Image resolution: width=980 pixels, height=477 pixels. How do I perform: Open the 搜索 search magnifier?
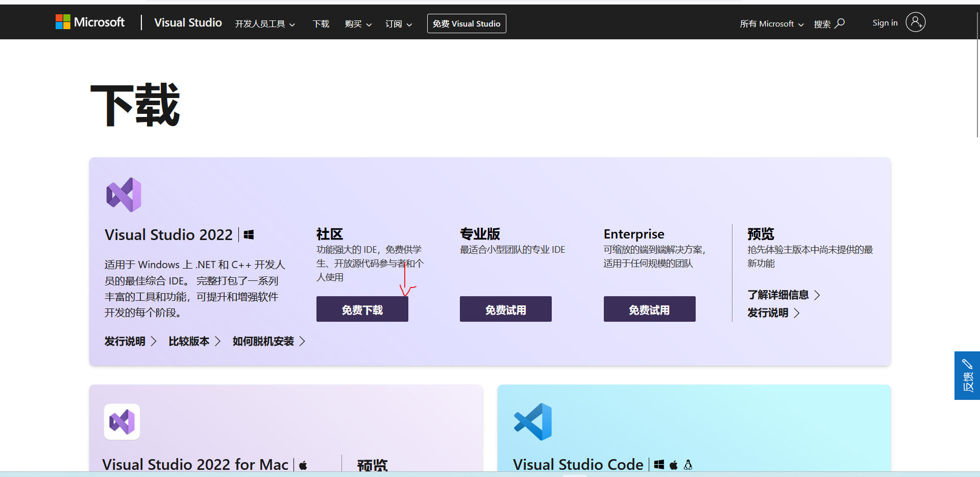829,24
